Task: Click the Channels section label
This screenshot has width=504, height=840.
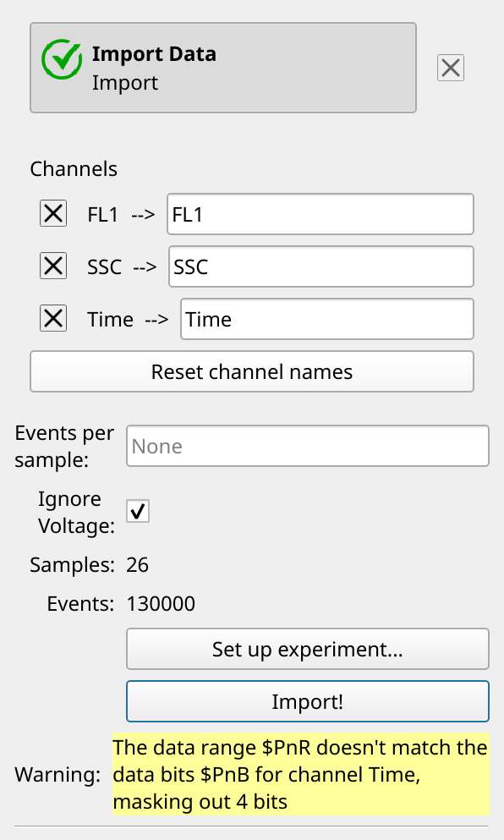Action: tap(74, 169)
